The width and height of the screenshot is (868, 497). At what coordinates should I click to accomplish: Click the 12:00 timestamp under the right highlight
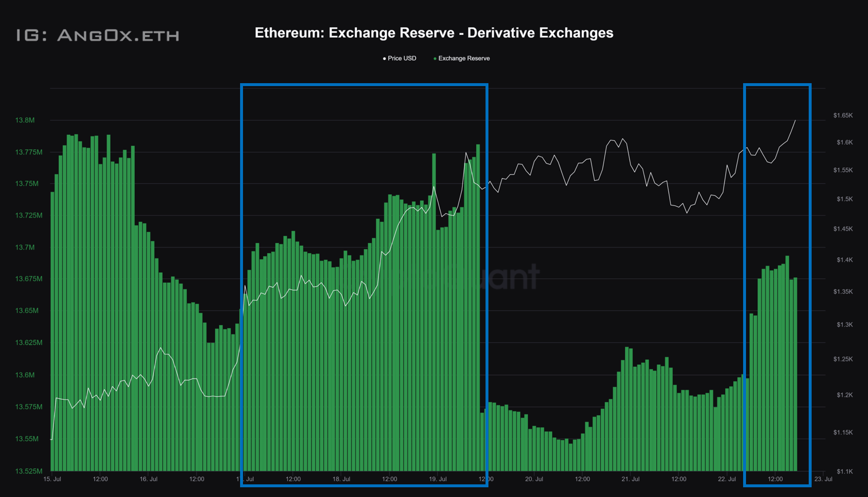(x=775, y=479)
